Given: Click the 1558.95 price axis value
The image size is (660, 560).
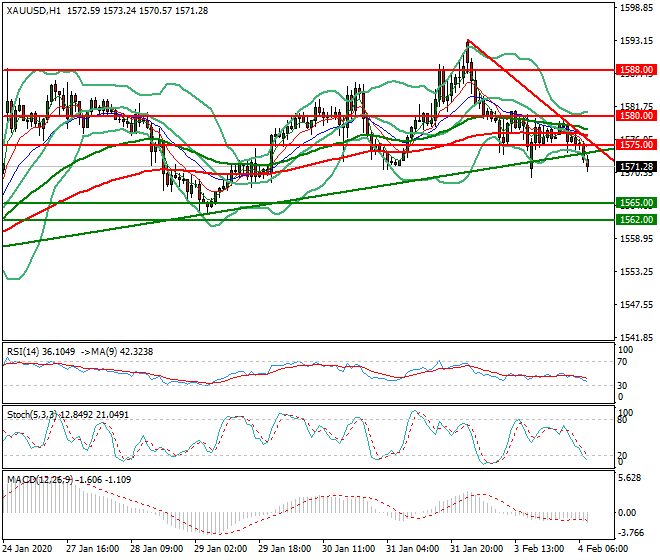Looking at the screenshot, I should pos(636,239).
